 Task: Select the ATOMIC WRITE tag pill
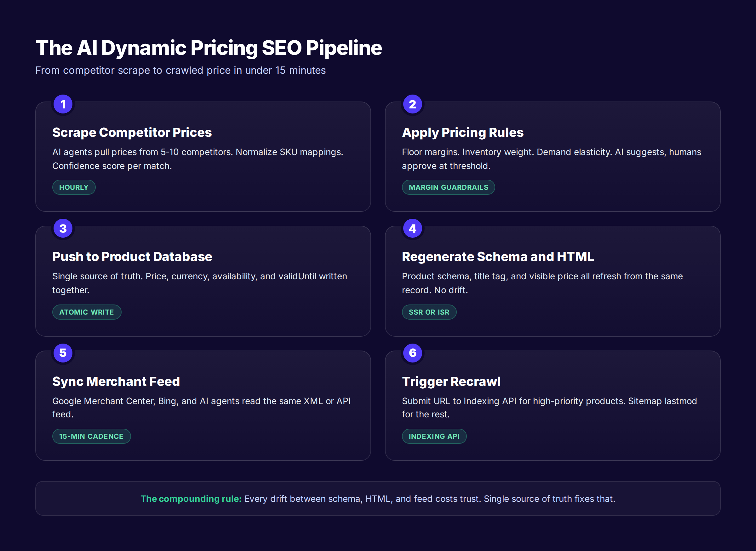tap(87, 312)
